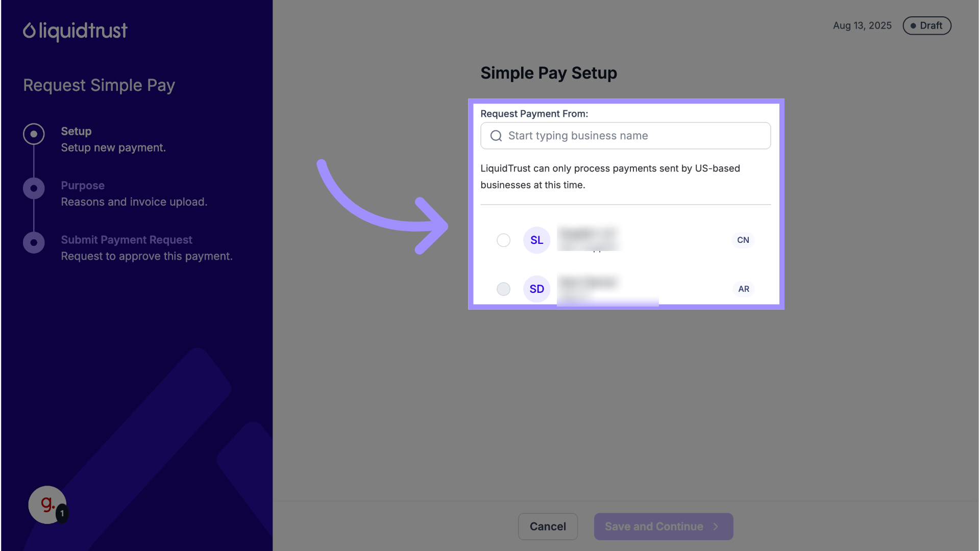Click the SD business avatar
The width and height of the screenshot is (980, 551).
click(x=536, y=289)
